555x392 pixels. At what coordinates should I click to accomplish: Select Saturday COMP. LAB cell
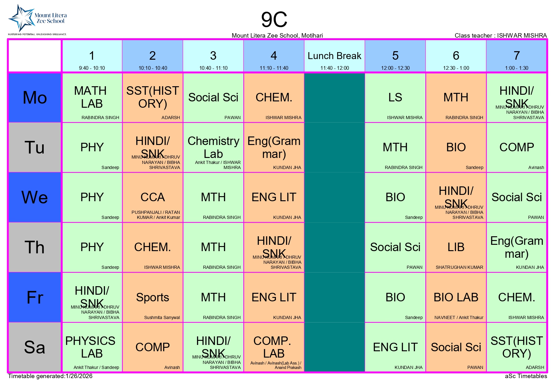click(x=274, y=347)
